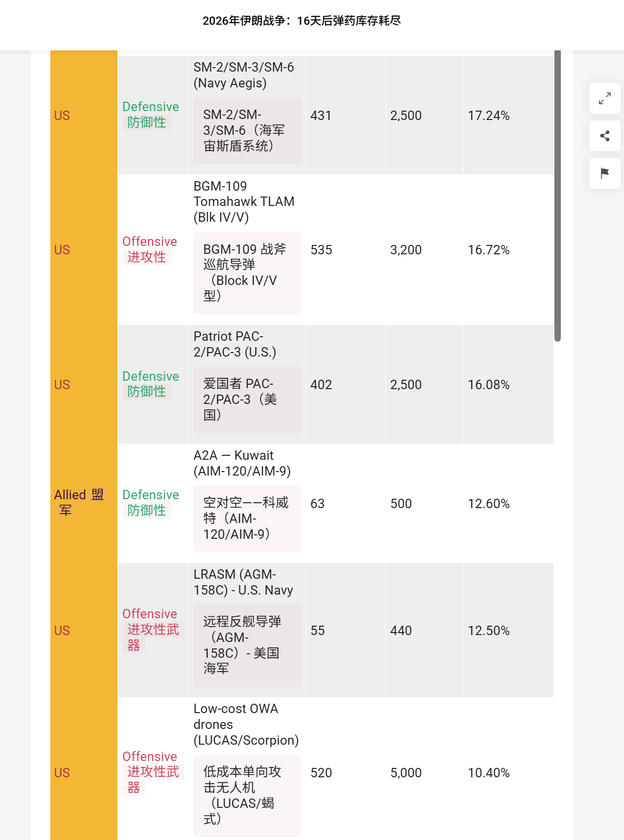The width and height of the screenshot is (624, 840).
Task: Click the 2,500 inventory value for Patriot
Action: [406, 384]
